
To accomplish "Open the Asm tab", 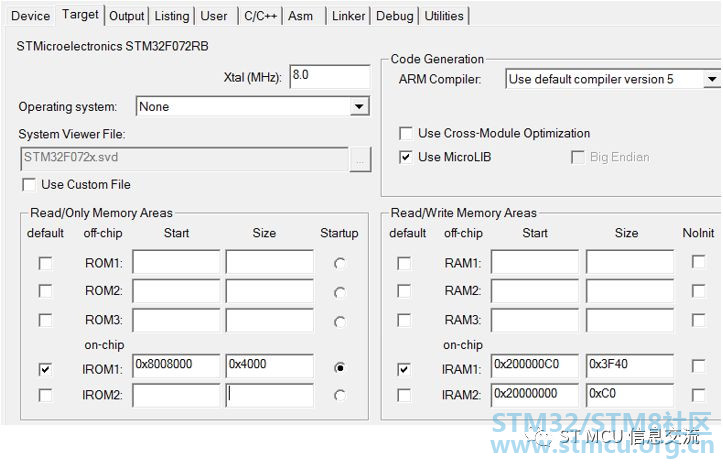I will pos(300,16).
